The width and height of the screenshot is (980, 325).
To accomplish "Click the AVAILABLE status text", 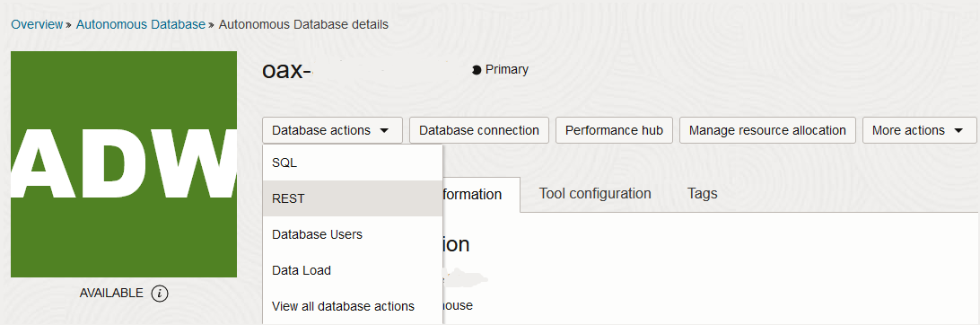I will tap(112, 293).
